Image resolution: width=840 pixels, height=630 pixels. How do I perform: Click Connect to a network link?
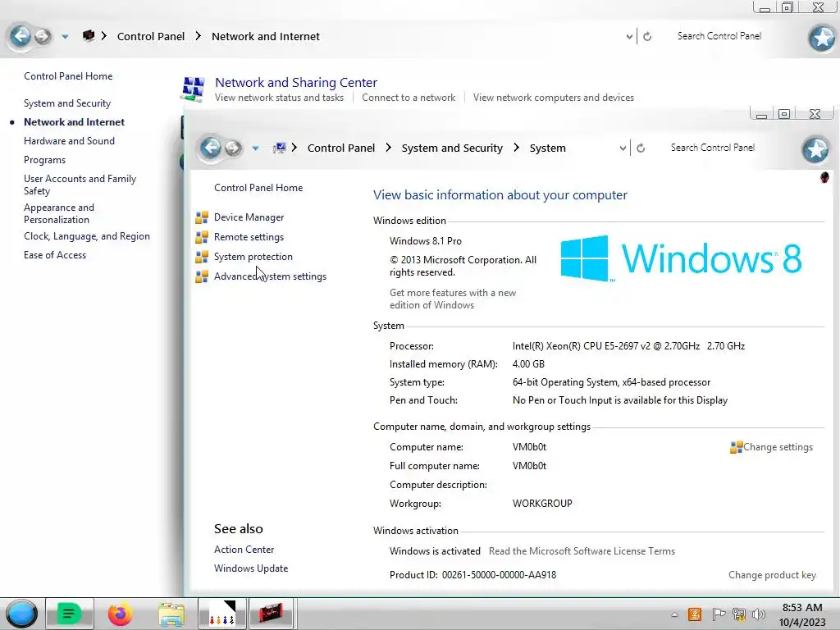409,98
